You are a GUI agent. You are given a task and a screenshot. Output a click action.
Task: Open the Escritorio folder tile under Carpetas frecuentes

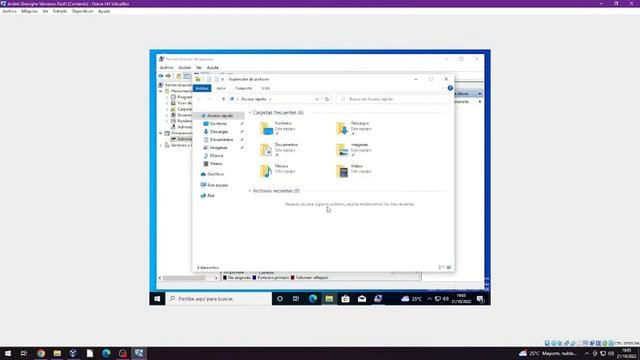277,128
